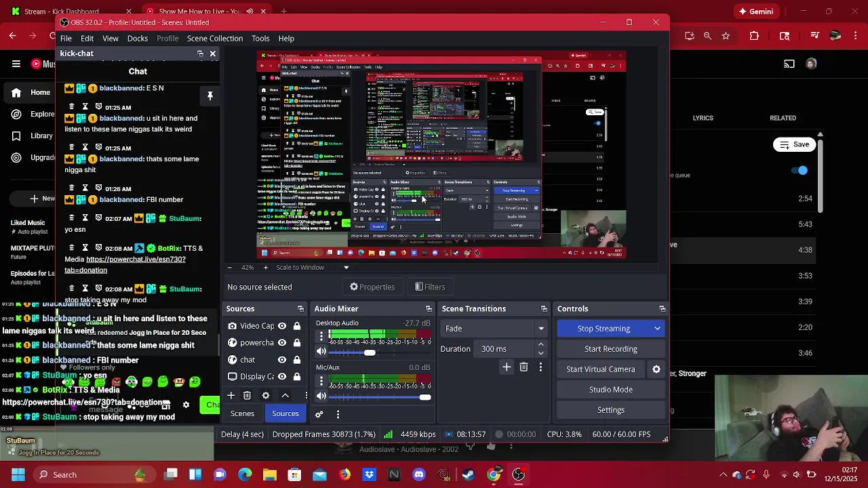This screenshot has height=488, width=868.
Task: Open the Scene Collection menu
Action: tap(215, 39)
